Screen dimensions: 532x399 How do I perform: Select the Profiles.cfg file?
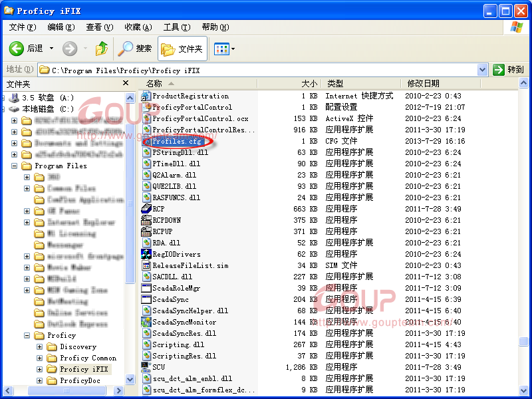(x=177, y=141)
